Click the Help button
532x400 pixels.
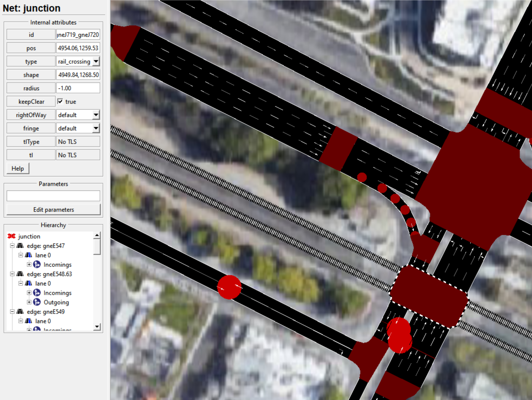[18, 168]
